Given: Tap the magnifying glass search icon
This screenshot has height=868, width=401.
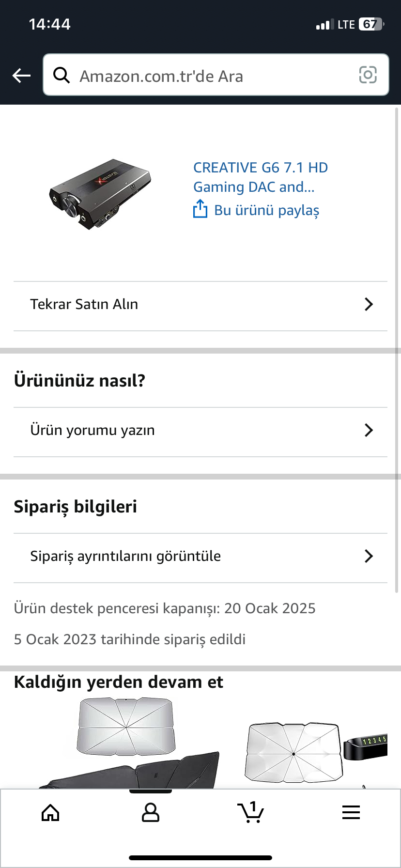Looking at the screenshot, I should [x=62, y=75].
